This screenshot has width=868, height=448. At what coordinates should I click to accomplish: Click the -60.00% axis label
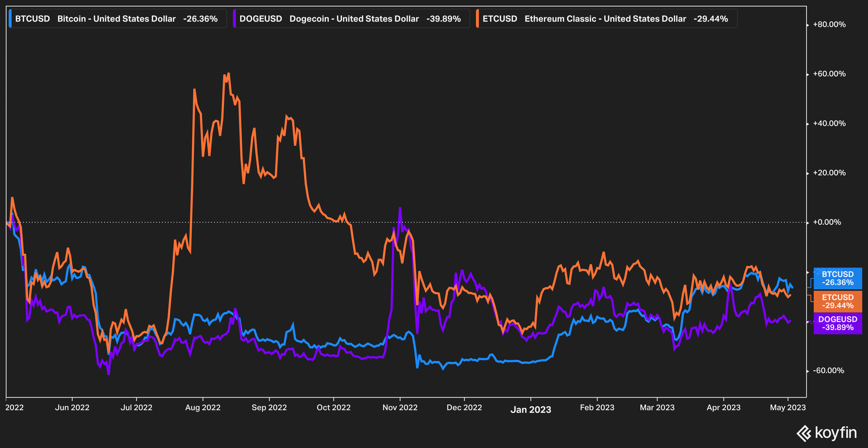point(828,371)
